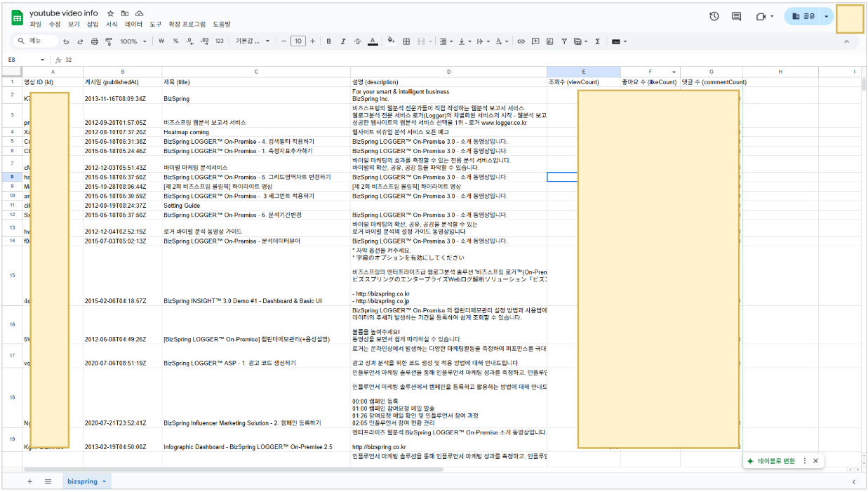Click the insert link icon

pyautogui.click(x=521, y=41)
